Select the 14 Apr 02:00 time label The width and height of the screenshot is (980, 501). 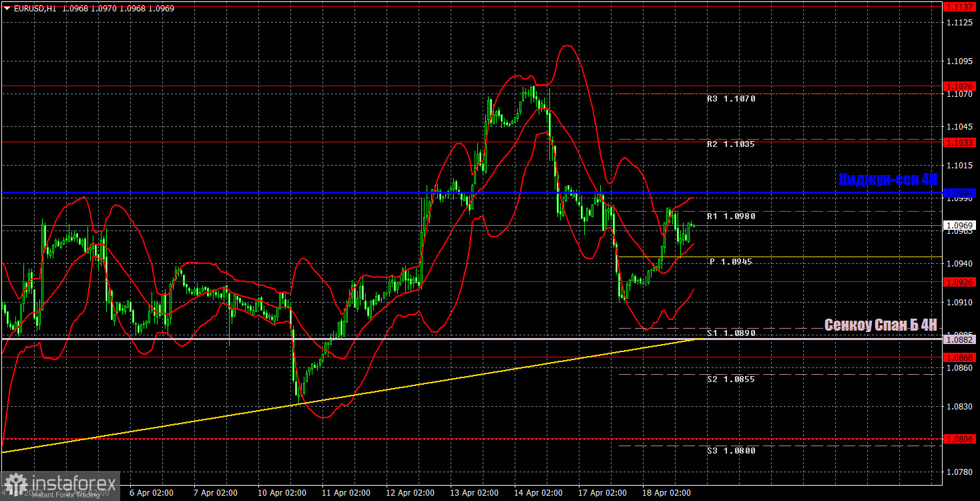tap(538, 493)
